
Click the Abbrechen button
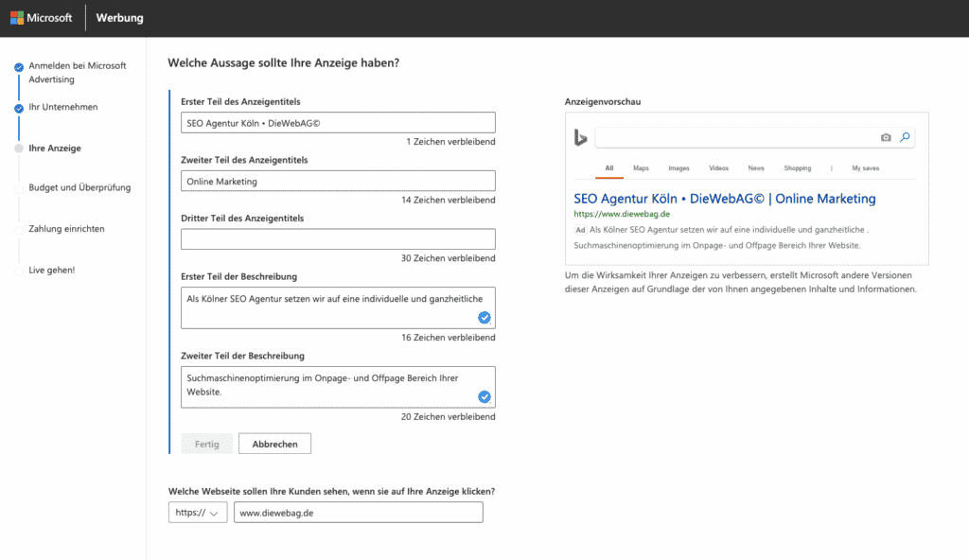click(x=275, y=444)
